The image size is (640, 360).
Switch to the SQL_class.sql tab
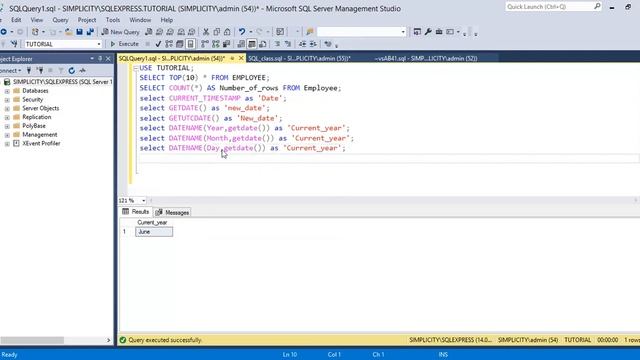pyautogui.click(x=299, y=58)
